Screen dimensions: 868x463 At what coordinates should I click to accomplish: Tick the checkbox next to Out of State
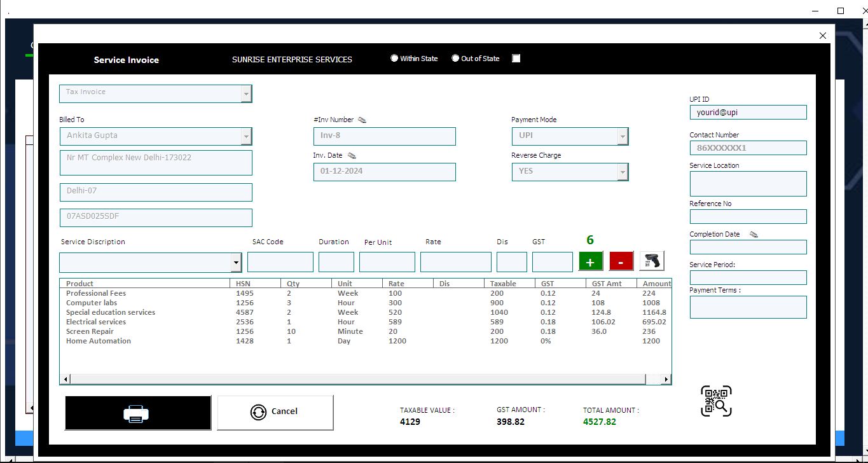point(516,59)
